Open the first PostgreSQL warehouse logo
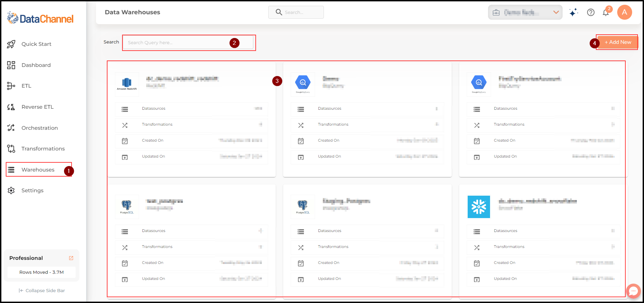644x303 pixels. 127,207
